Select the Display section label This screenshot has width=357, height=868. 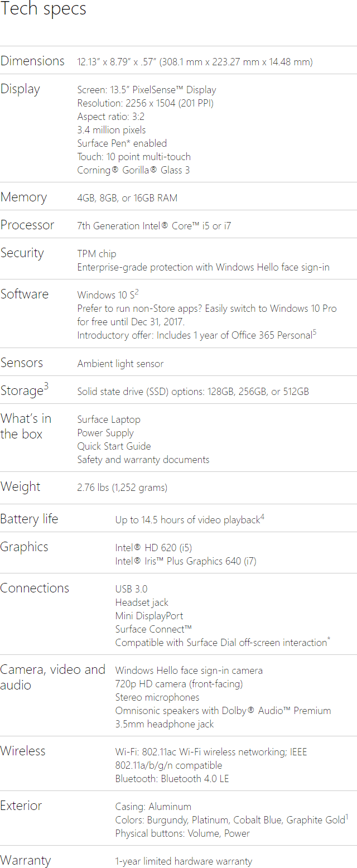point(20,89)
